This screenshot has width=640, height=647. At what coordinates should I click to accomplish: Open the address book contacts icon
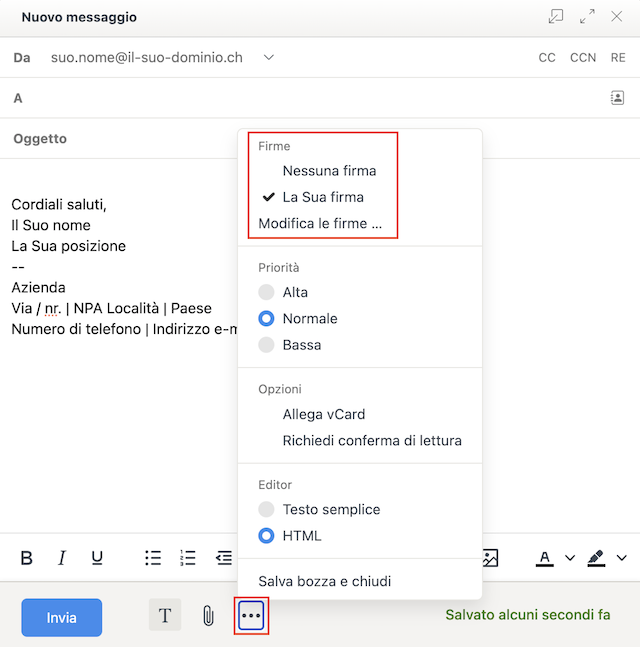pyautogui.click(x=617, y=98)
